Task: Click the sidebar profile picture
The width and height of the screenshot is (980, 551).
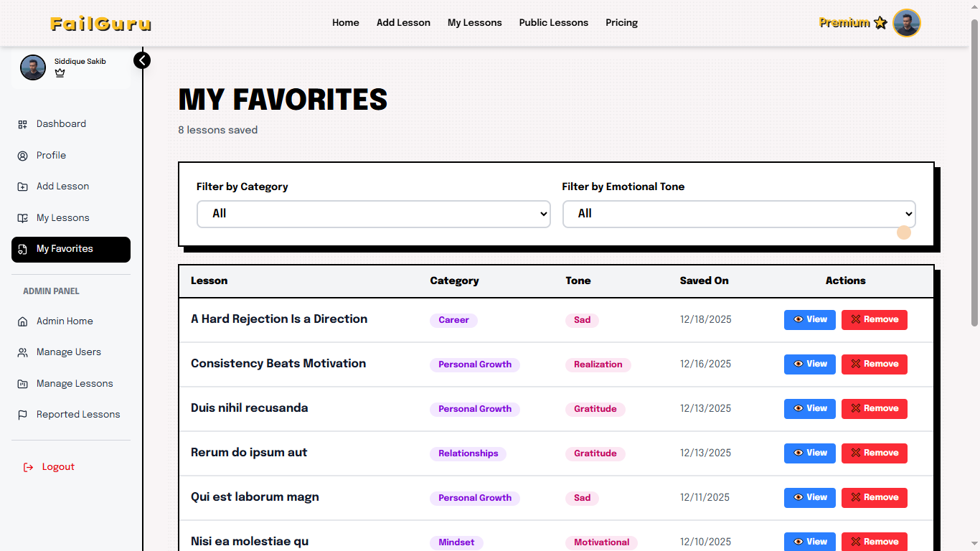Action: 33,67
